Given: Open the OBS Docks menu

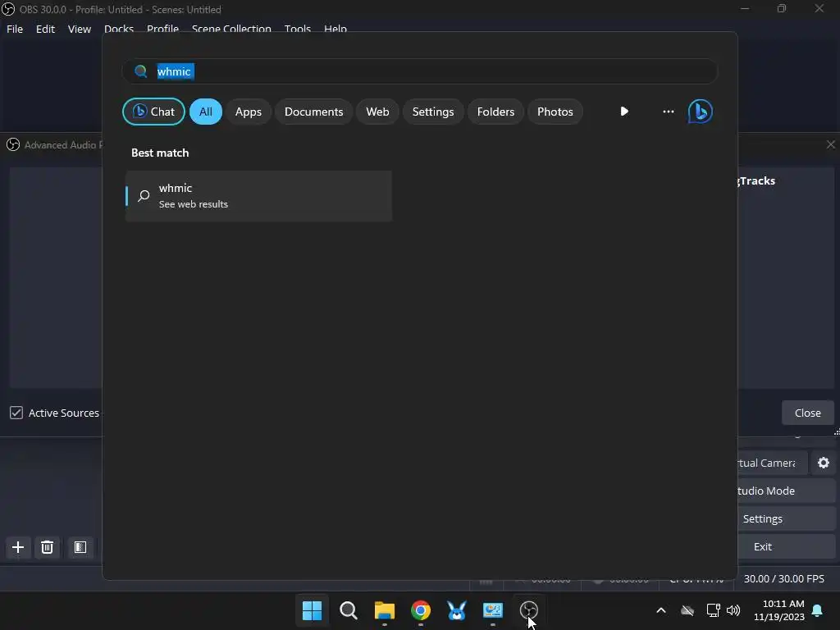Looking at the screenshot, I should point(118,28).
